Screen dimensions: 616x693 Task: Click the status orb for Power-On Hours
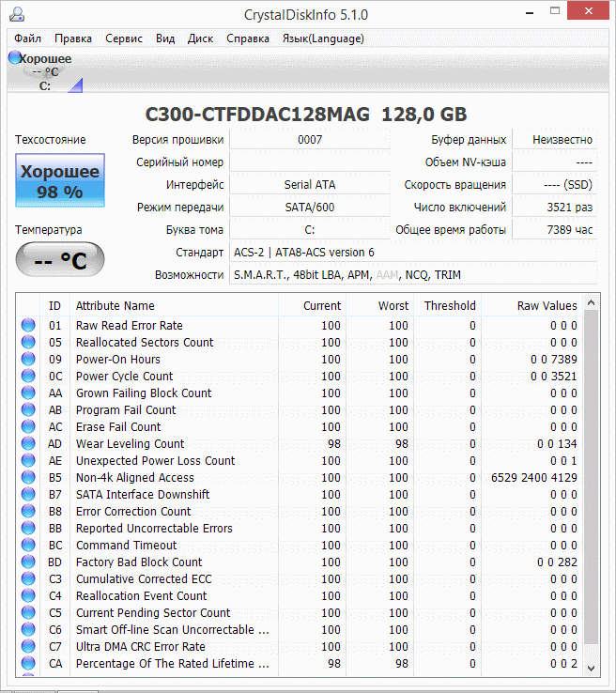pyautogui.click(x=28, y=359)
